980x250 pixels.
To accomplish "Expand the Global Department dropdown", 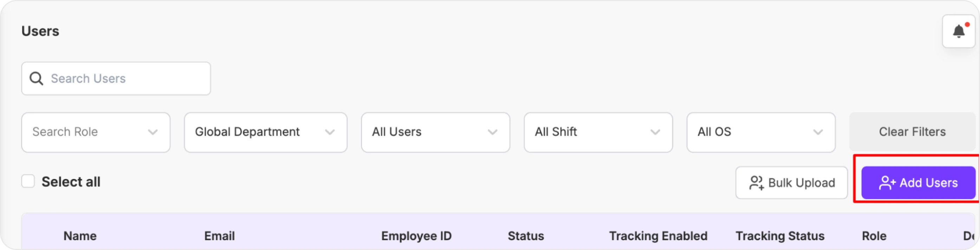I will tap(266, 132).
